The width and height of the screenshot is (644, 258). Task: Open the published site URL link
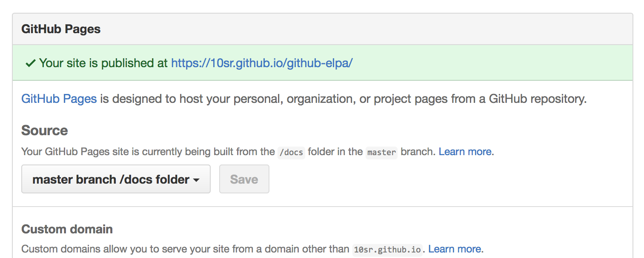point(262,63)
